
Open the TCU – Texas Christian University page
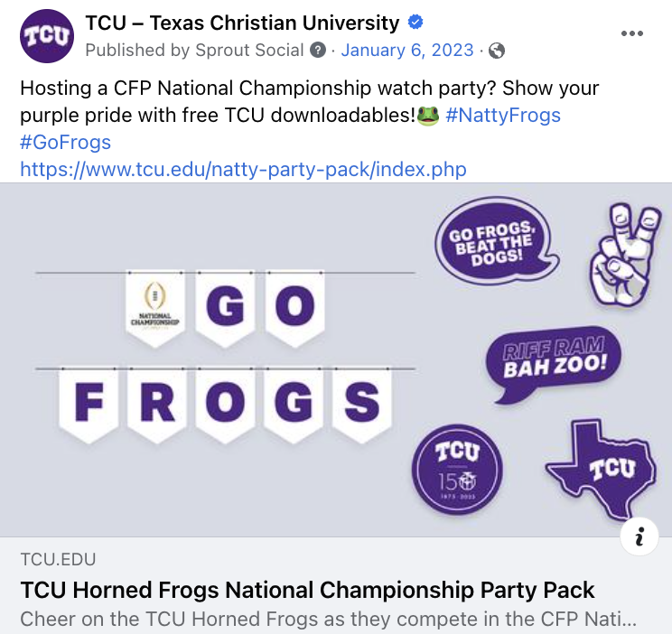click(242, 23)
